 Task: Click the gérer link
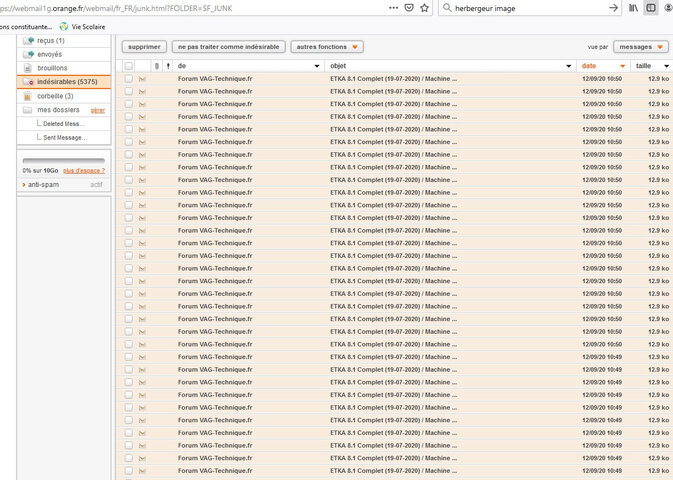click(x=98, y=110)
